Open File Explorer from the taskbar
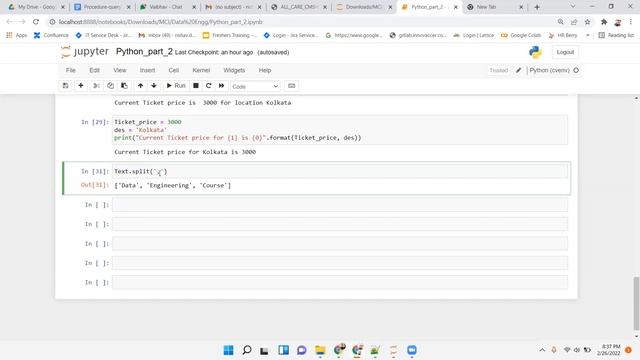The image size is (640, 360). tap(320, 350)
